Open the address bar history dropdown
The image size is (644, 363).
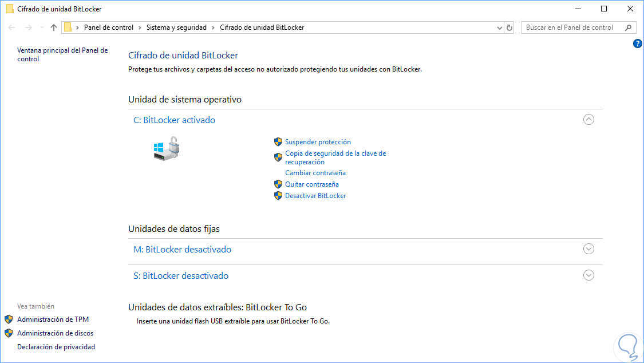tap(499, 27)
